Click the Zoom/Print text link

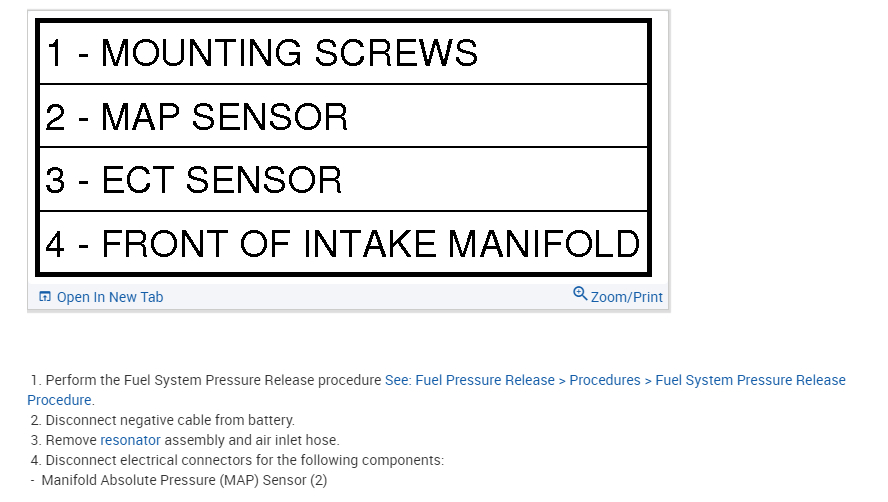626,297
